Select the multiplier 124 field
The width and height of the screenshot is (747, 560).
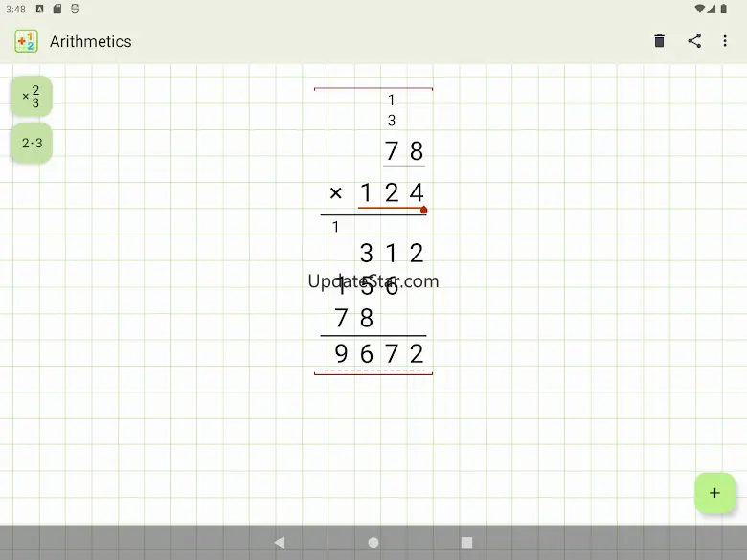click(392, 192)
